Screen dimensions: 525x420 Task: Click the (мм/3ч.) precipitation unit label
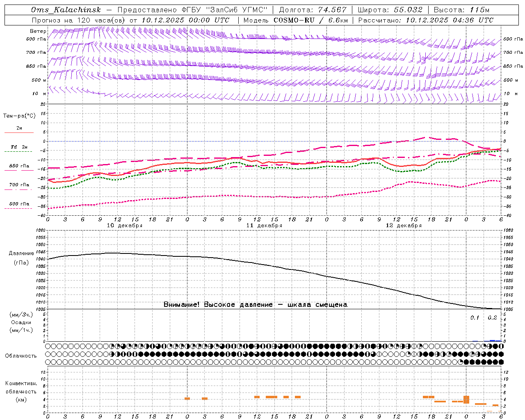(21, 315)
